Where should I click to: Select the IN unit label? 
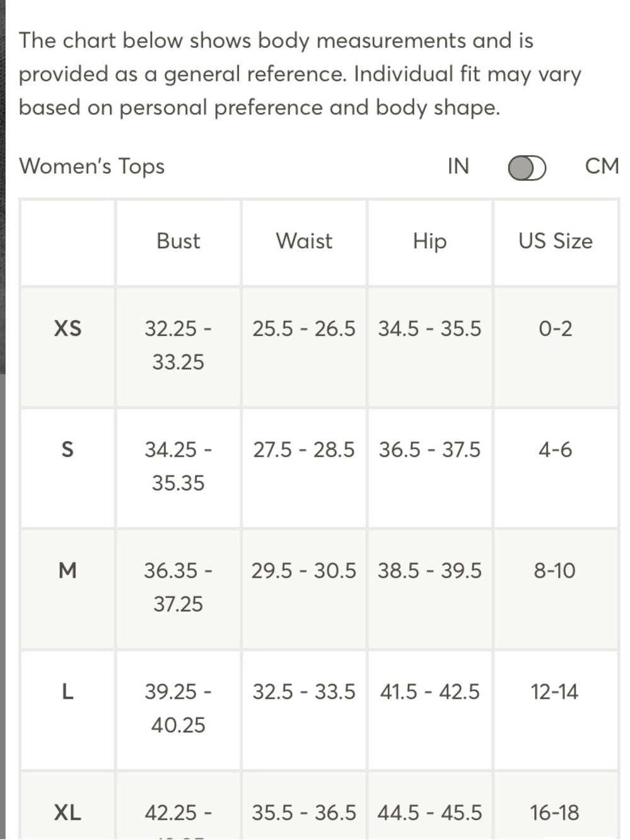(458, 166)
